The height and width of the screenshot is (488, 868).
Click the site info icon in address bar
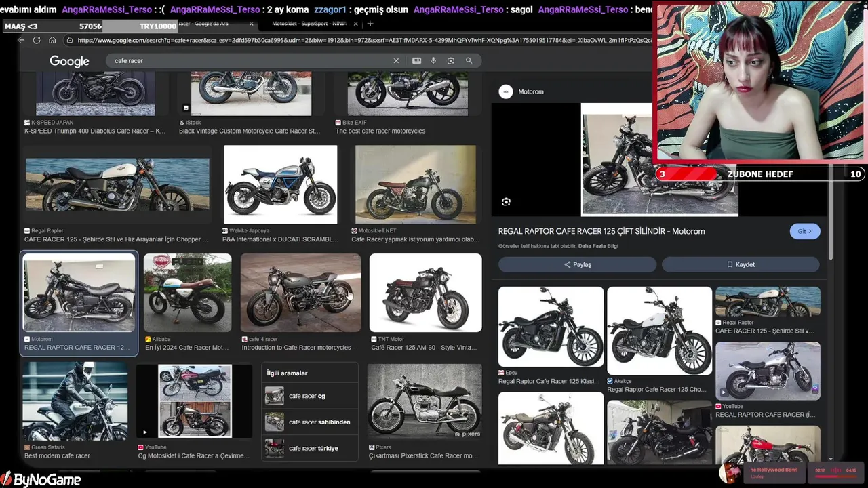[x=69, y=40]
